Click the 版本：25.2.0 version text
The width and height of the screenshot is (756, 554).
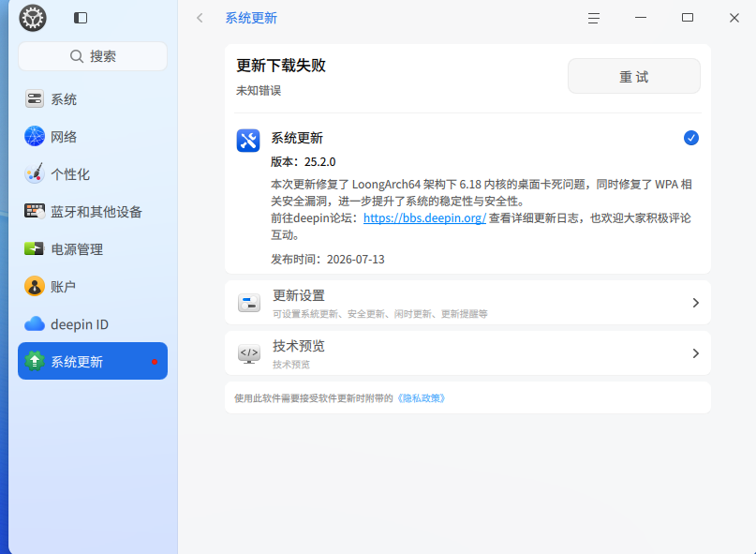click(x=304, y=161)
